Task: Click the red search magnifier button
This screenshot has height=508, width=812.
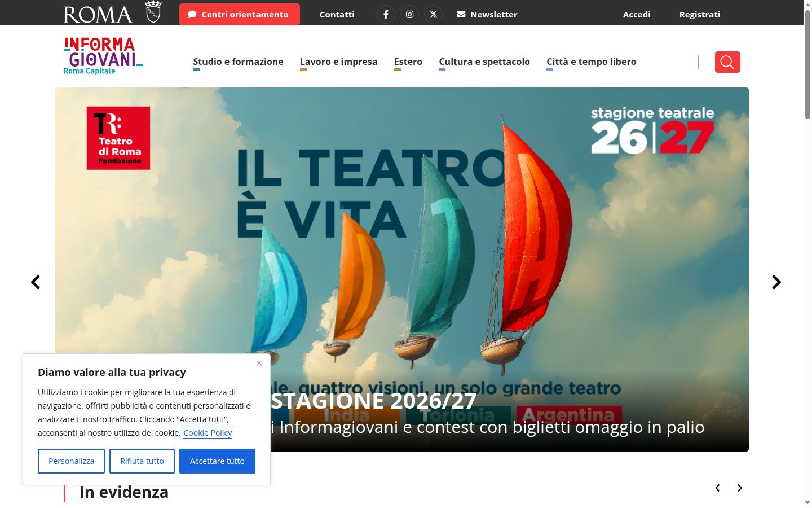Action: pyautogui.click(x=727, y=62)
